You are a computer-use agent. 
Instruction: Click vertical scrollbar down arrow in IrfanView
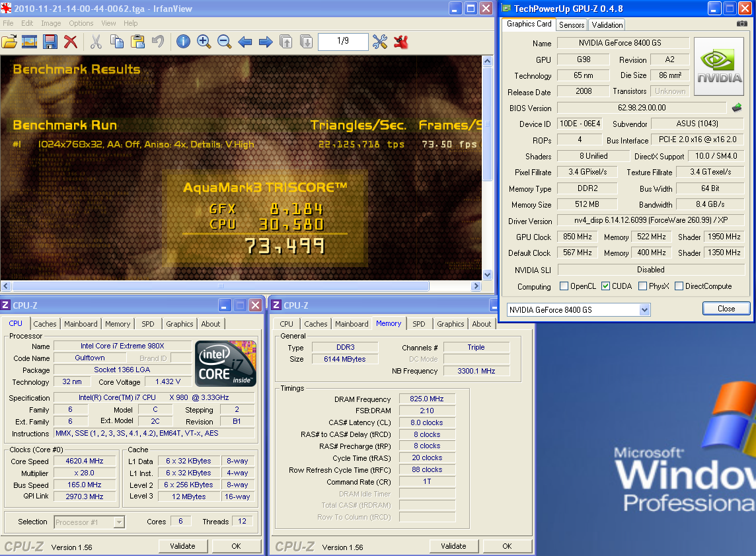coord(488,275)
